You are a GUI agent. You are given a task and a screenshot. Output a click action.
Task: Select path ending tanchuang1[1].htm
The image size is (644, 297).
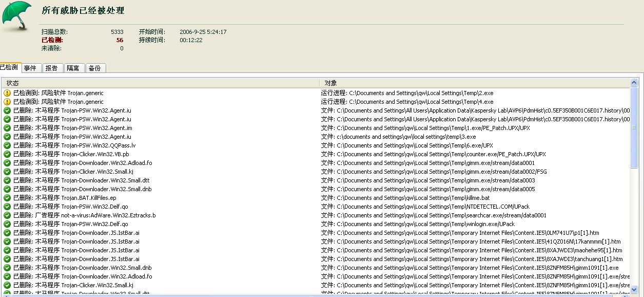click(x=472, y=259)
